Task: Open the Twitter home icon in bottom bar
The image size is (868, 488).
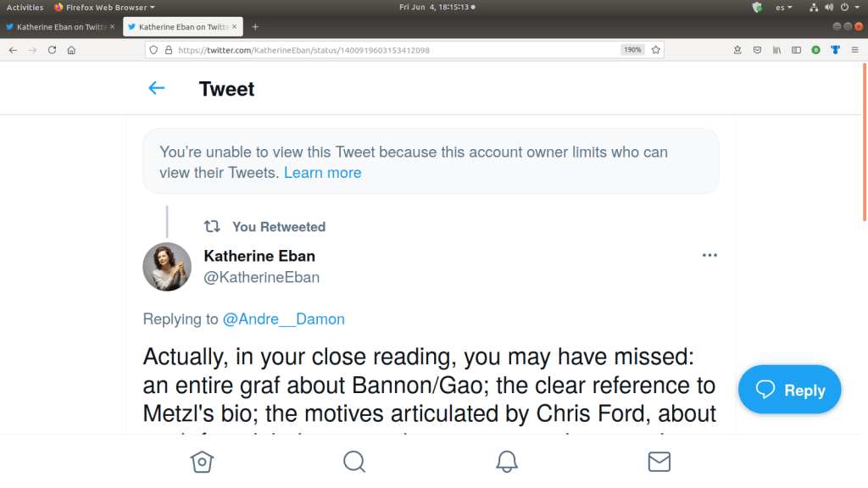Action: [x=202, y=461]
